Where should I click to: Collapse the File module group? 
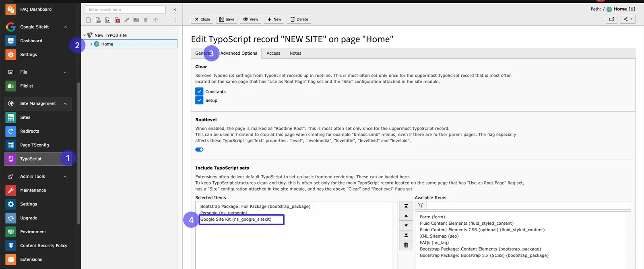[x=65, y=72]
